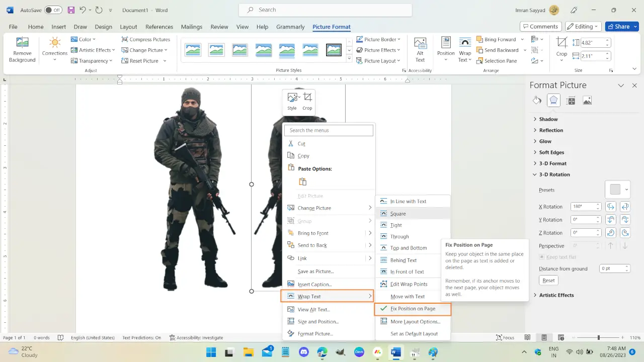Open Selection Pane
Image resolution: width=644 pixels, height=362 pixels.
[x=496, y=61]
